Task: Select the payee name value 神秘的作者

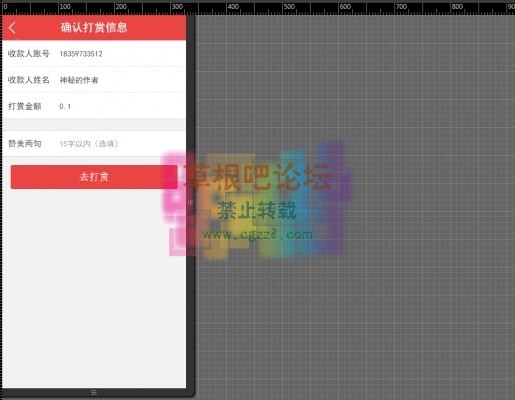Action: [79, 80]
